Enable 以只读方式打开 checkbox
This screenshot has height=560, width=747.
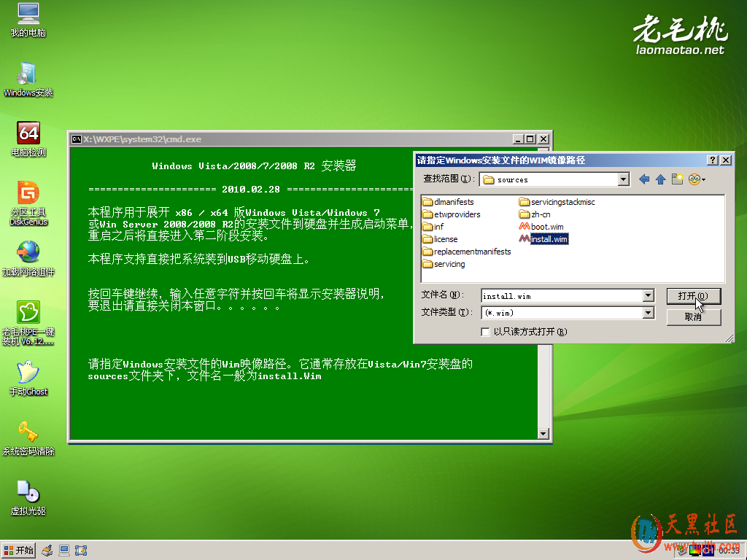pos(486,332)
